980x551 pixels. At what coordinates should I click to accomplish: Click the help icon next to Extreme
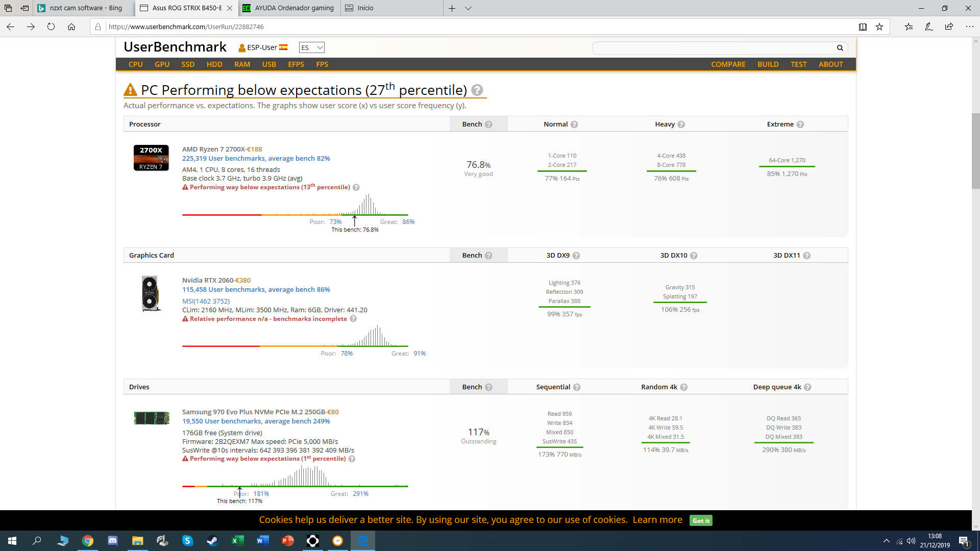[800, 124]
